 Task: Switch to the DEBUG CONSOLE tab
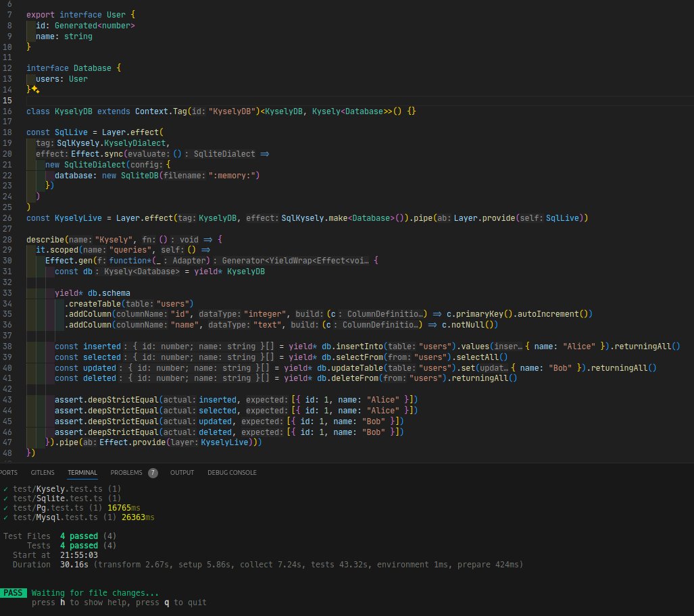232,473
